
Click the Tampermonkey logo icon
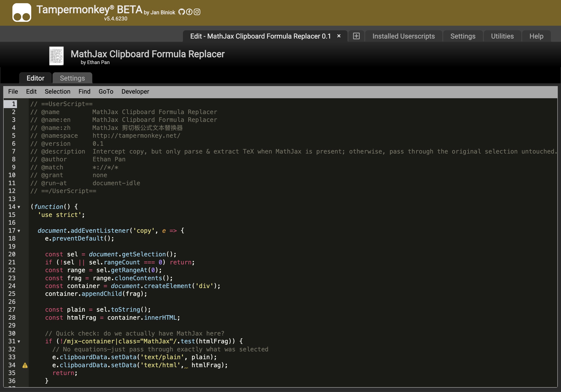(x=22, y=12)
